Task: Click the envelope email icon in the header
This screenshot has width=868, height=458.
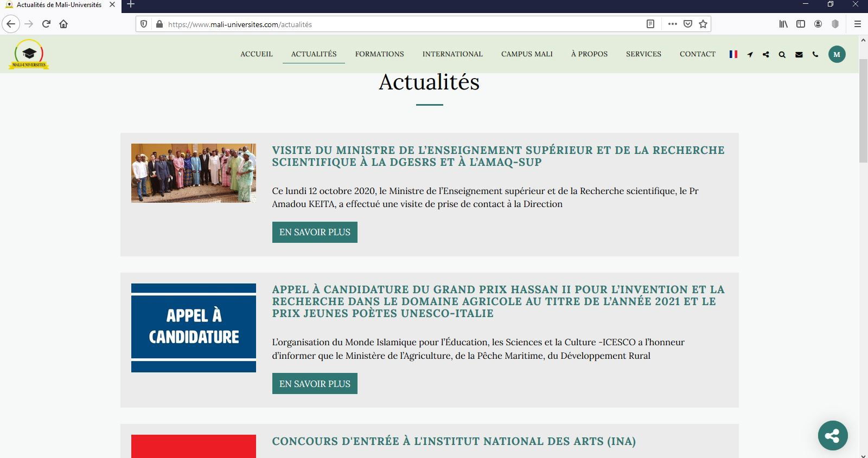Action: coord(799,54)
